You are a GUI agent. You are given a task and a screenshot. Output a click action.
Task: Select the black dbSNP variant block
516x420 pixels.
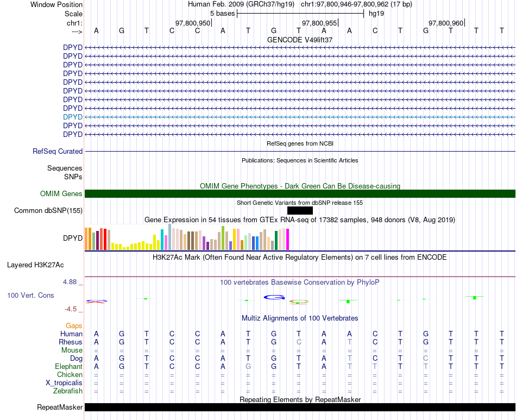[x=300, y=211]
